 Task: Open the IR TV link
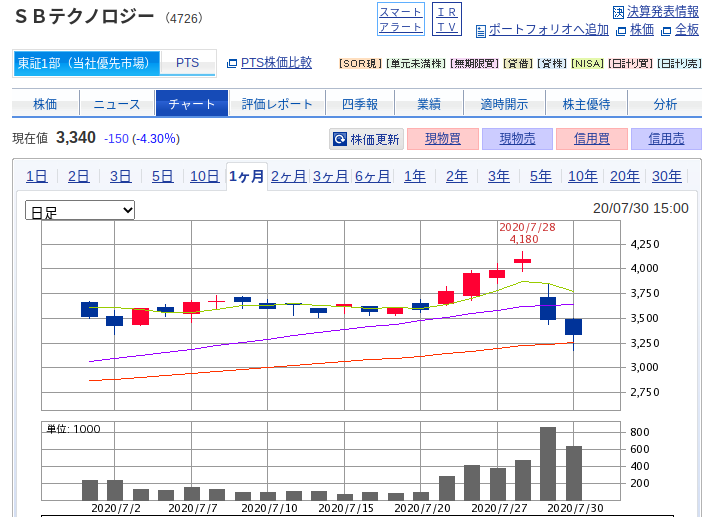tap(447, 19)
